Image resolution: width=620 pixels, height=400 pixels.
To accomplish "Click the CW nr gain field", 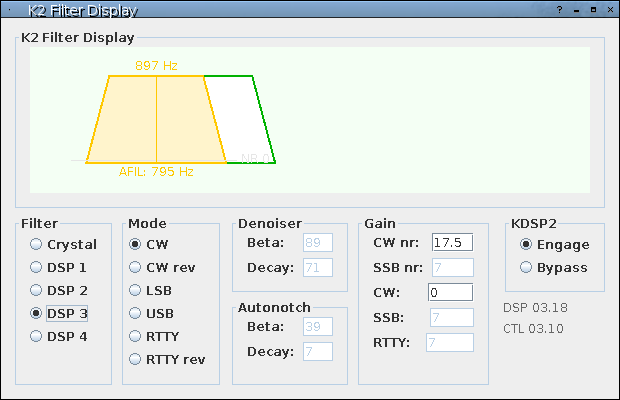I will (x=451, y=242).
